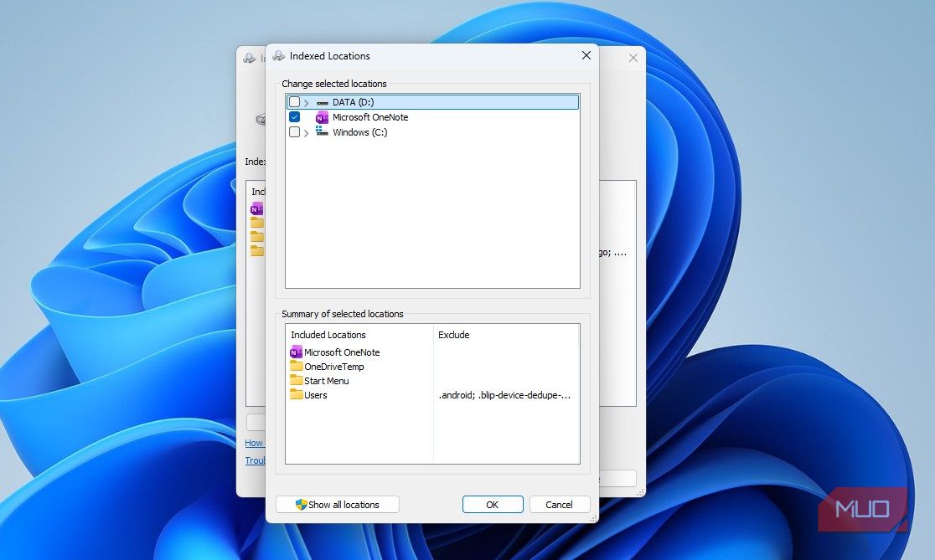Close the background Indexing Options window
This screenshot has height=560, width=935.
[x=633, y=58]
